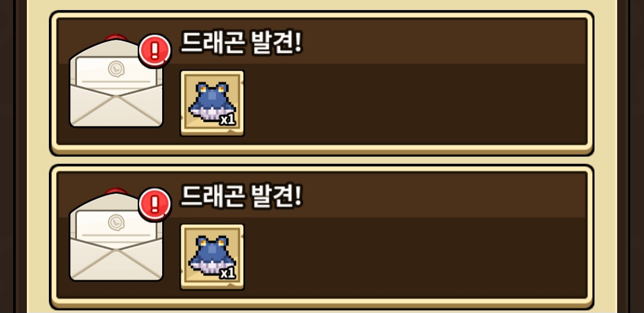Image resolution: width=644 pixels, height=313 pixels.
Task: Click red wax seal atop second envelope
Action: click(x=116, y=192)
